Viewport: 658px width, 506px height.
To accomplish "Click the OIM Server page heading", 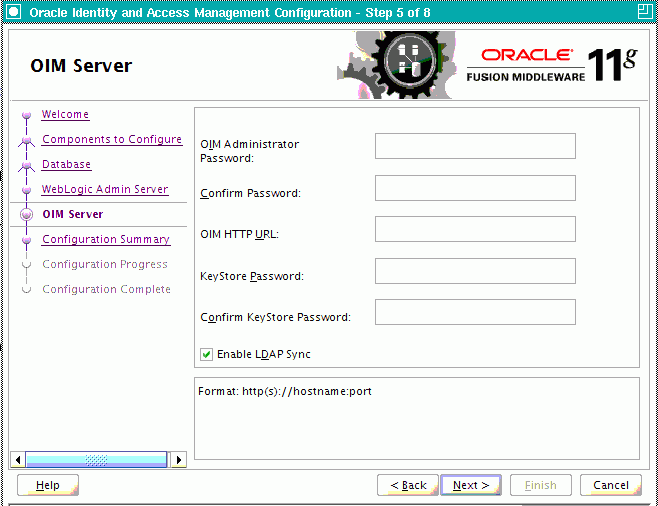I will 81,66.
